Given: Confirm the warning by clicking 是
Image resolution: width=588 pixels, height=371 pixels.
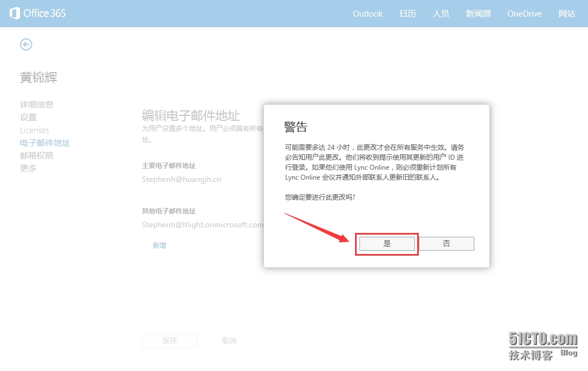Looking at the screenshot, I should (387, 243).
